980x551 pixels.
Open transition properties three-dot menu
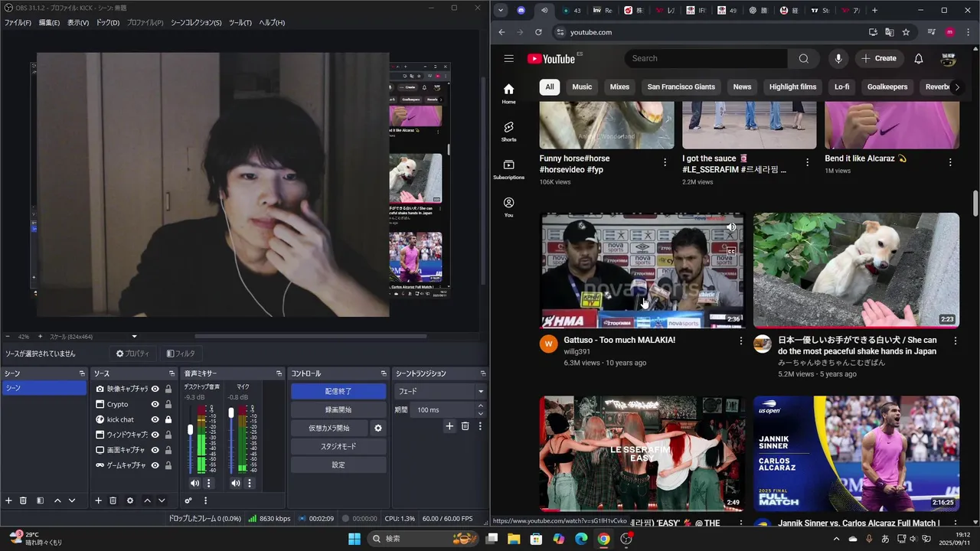coord(480,426)
